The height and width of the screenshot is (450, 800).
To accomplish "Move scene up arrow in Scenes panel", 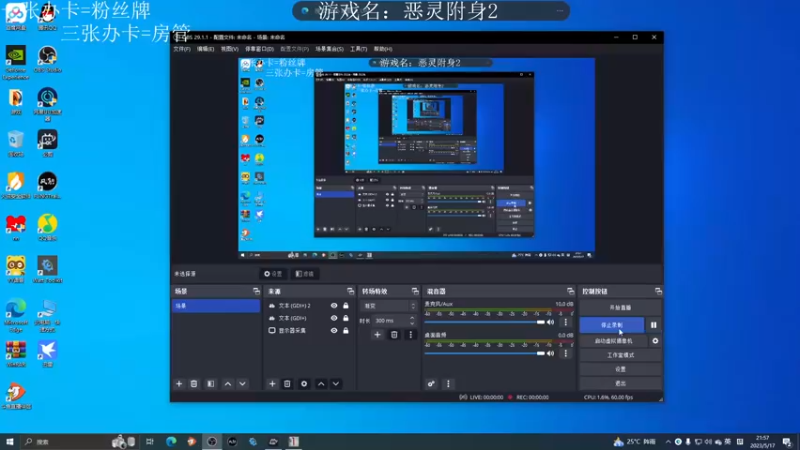I will tap(228, 384).
